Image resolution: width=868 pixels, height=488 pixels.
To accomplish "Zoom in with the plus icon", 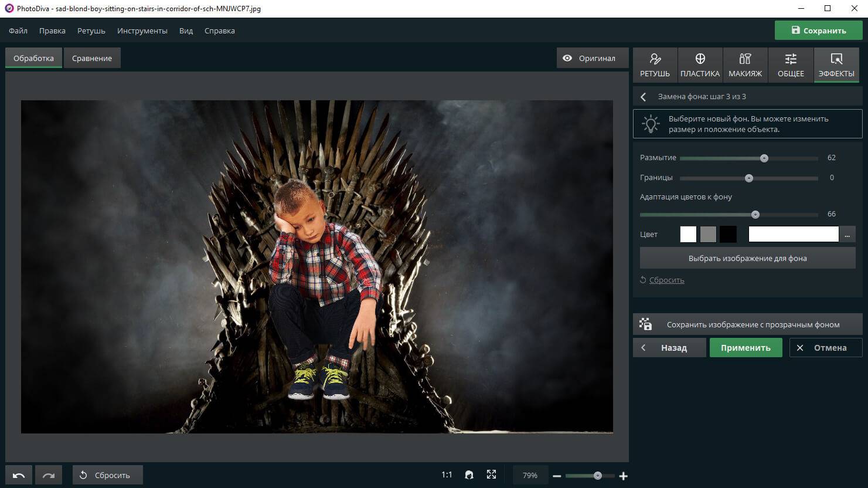I will coord(624,476).
